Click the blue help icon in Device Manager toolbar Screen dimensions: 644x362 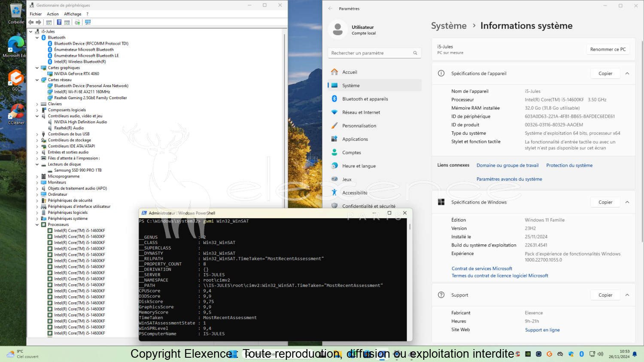pyautogui.click(x=59, y=22)
